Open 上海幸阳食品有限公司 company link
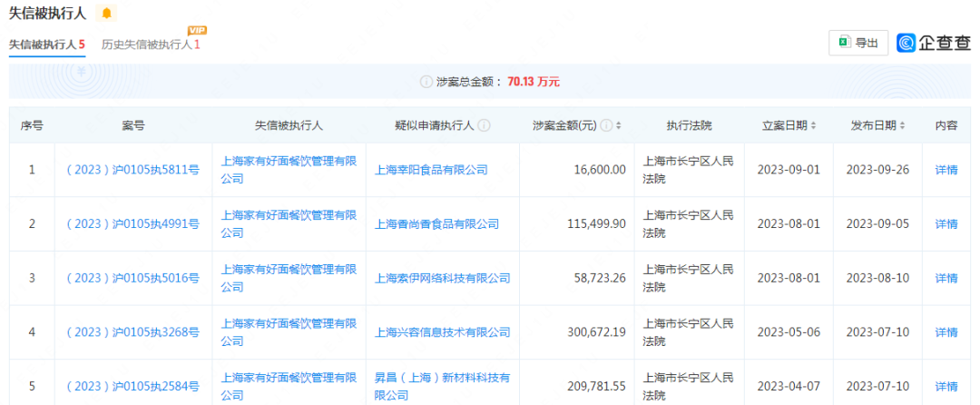This screenshot has width=980, height=405. 431,170
